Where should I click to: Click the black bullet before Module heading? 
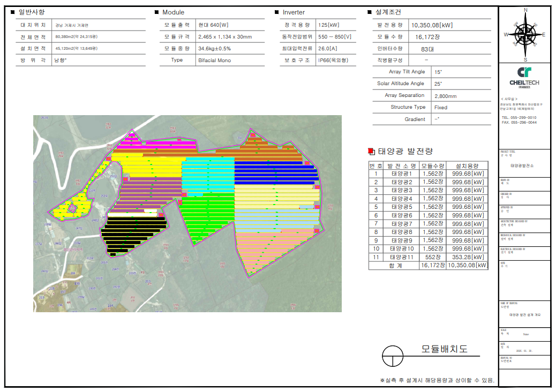coord(156,12)
